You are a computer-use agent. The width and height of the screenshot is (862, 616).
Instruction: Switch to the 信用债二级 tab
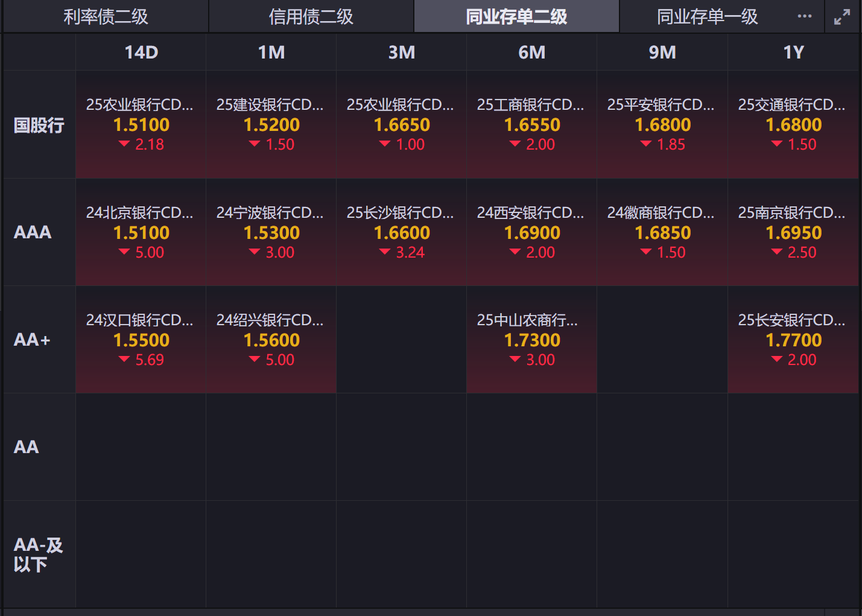tap(311, 16)
